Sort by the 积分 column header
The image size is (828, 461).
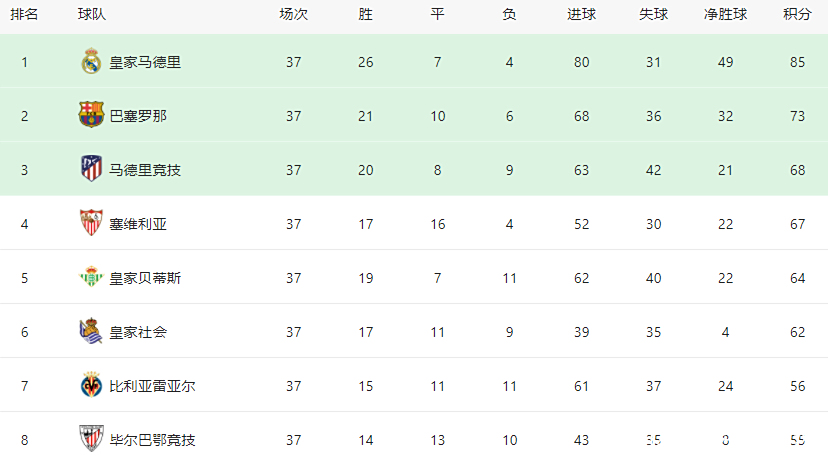pyautogui.click(x=797, y=14)
